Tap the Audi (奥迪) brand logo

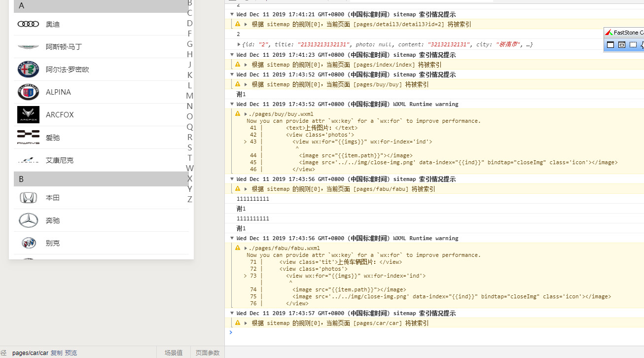(28, 24)
